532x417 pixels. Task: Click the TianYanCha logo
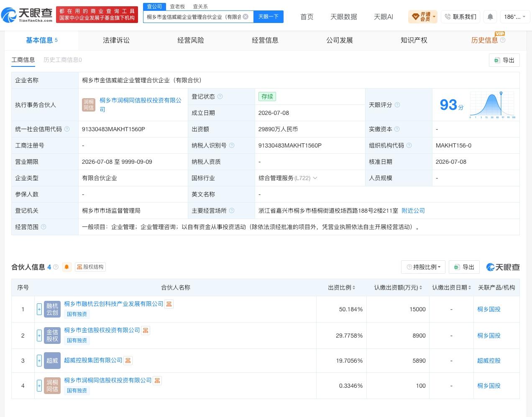[27, 15]
